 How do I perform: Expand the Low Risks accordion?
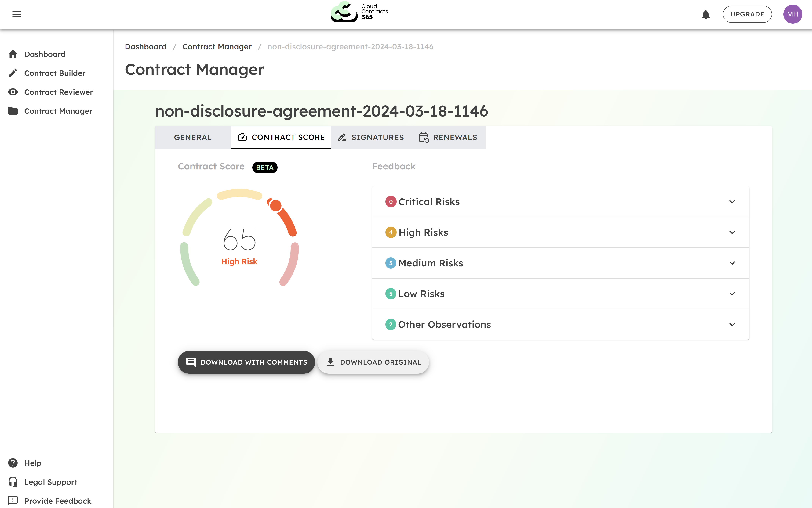[560, 294]
